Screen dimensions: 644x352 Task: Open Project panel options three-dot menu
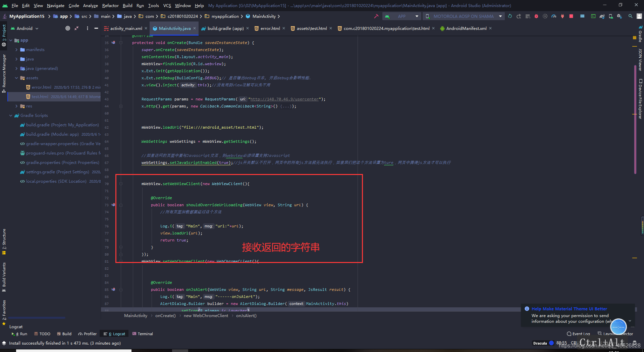[x=88, y=28]
